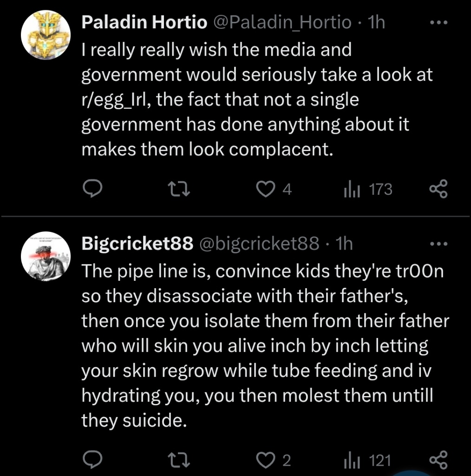Image resolution: width=471 pixels, height=476 pixels.
Task: Click the 1h timestamp on Paladin Hortio's tweet
Action: tap(375, 23)
